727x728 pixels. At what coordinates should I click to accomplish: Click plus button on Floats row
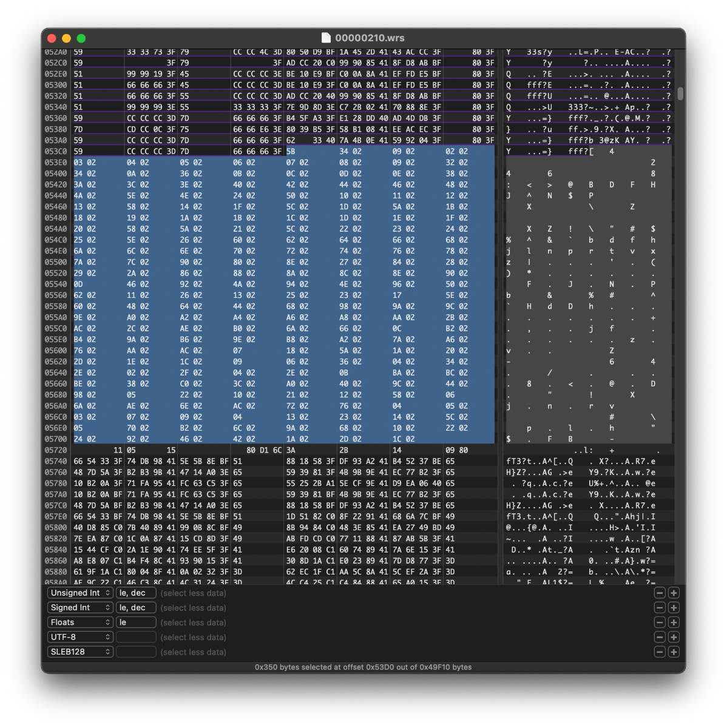coord(674,622)
